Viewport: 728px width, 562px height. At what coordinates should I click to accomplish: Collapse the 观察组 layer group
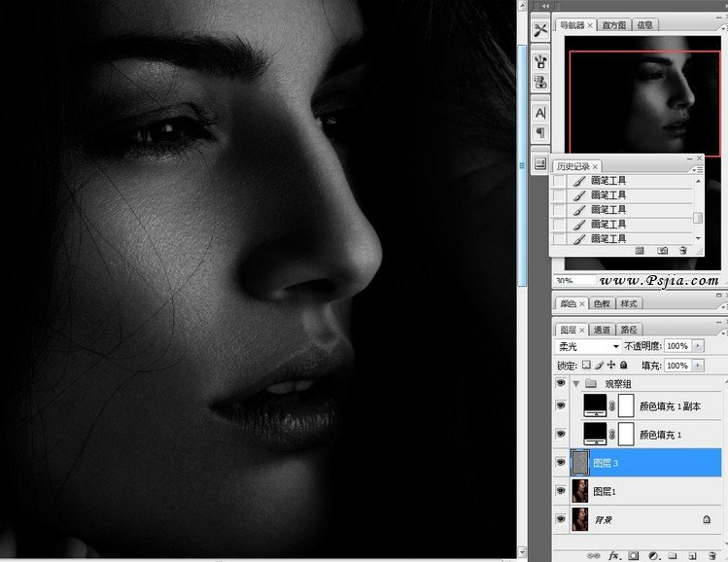point(575,384)
